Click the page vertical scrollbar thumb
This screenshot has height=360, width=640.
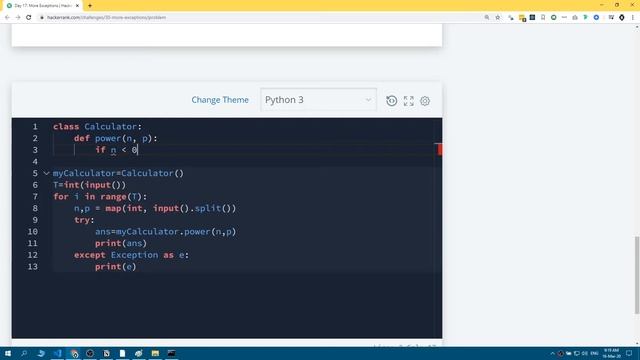637,275
